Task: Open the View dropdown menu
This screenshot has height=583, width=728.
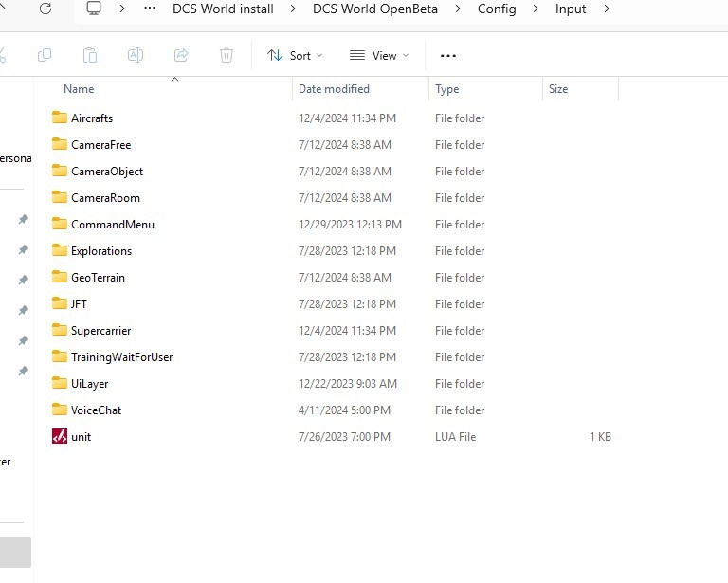Action: [379, 56]
